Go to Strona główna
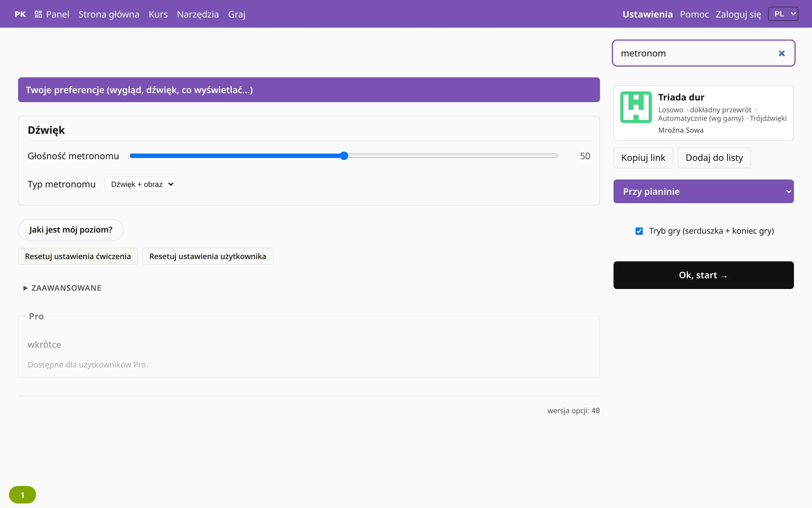 (x=109, y=14)
